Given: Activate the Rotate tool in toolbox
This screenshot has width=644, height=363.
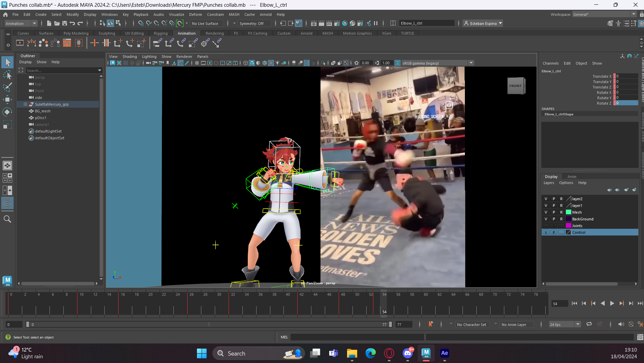Looking at the screenshot, I should coord(7,112).
